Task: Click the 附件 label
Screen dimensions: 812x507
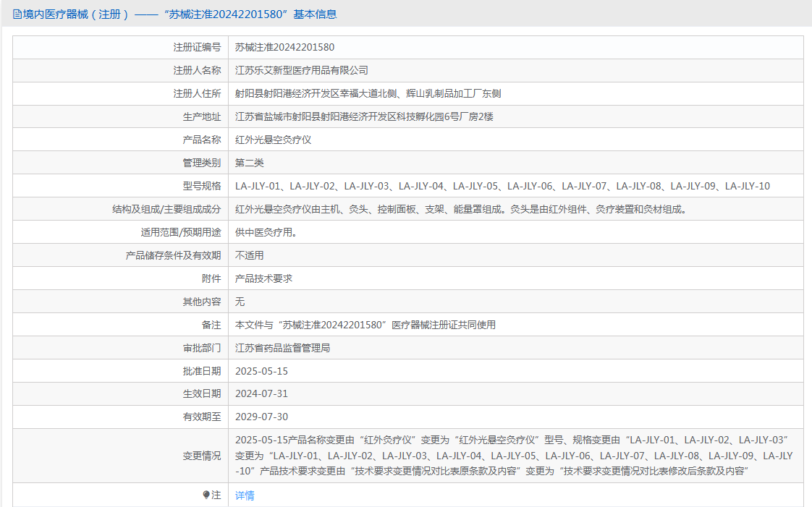Action: [211, 279]
